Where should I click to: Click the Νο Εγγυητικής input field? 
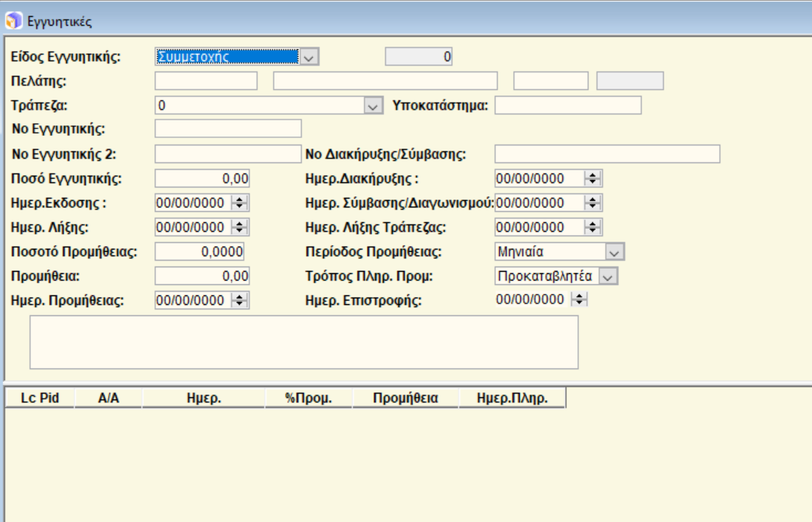click(228, 129)
